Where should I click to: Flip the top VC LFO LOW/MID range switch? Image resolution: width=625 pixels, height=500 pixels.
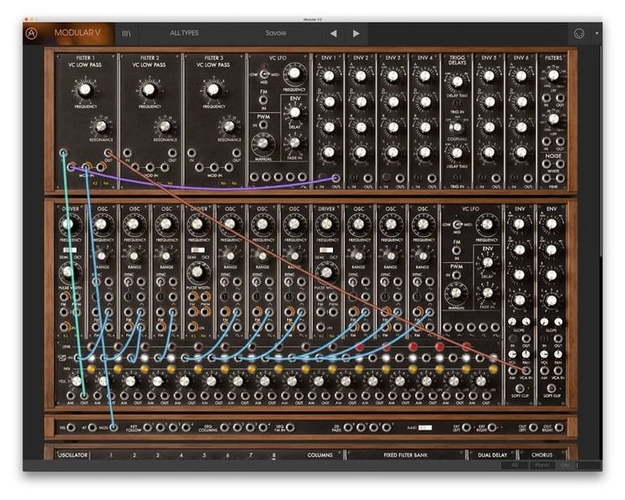(x=264, y=75)
